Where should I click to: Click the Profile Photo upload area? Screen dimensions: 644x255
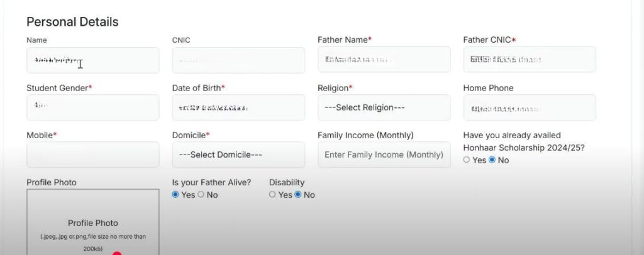coord(92,223)
